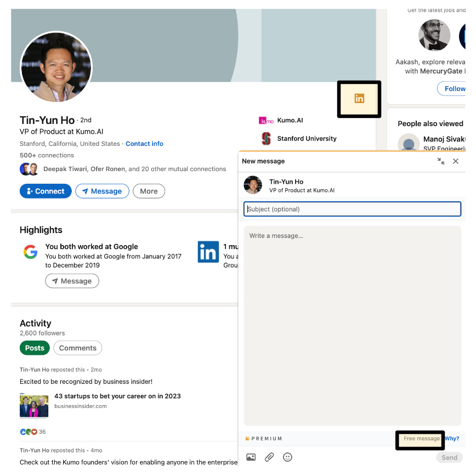Click the Tin-Yun Ho reposted this 2mo line
This screenshot has width=476, height=476.
pyautogui.click(x=61, y=370)
